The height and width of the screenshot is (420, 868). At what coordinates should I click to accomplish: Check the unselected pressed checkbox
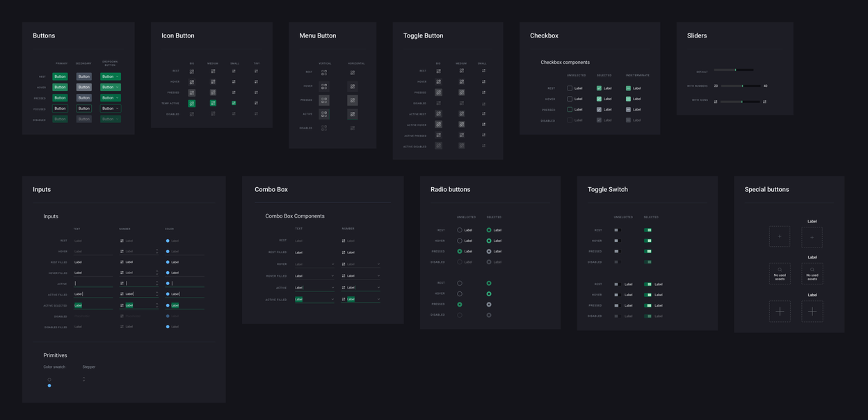pos(570,109)
